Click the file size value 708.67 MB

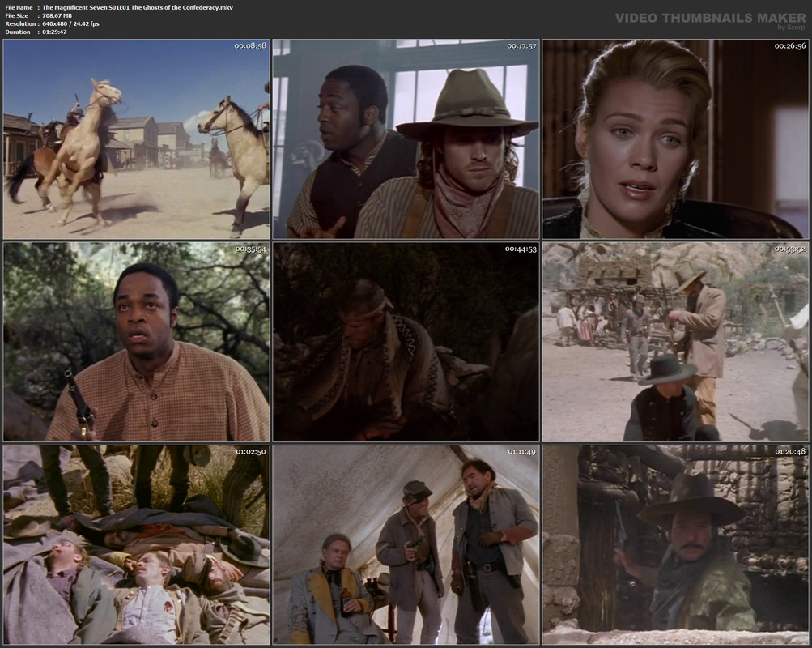point(57,15)
